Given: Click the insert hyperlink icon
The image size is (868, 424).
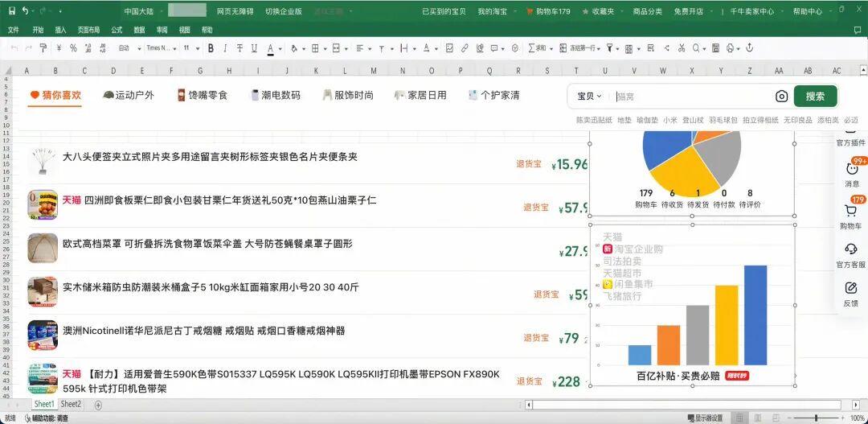Looking at the screenshot, I should click(x=465, y=48).
